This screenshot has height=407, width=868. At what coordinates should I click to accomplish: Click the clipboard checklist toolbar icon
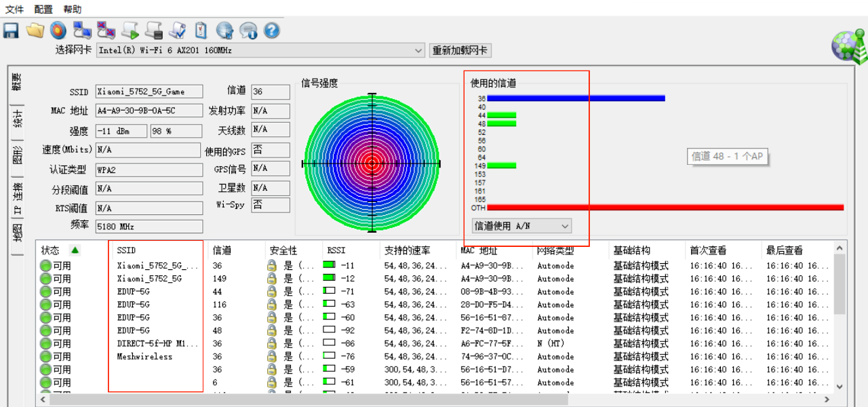point(201,31)
